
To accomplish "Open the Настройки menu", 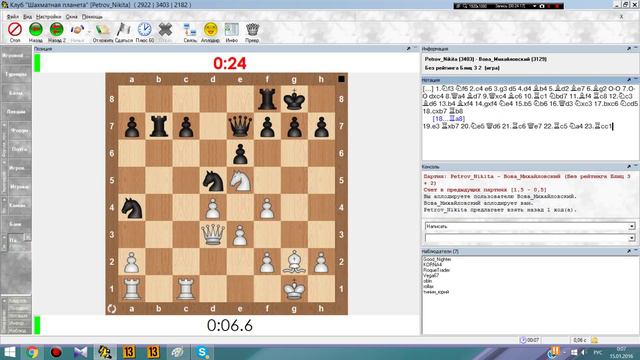I will (49, 17).
